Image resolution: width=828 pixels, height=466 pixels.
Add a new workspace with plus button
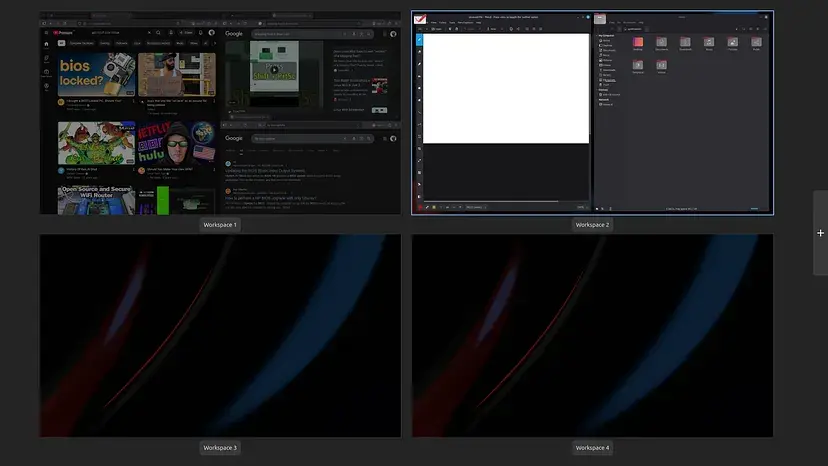click(x=820, y=233)
